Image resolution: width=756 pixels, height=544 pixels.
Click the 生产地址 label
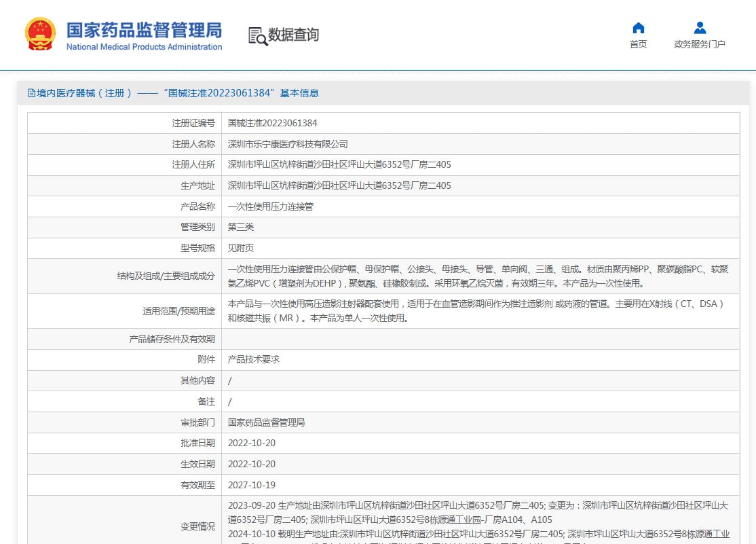(x=197, y=186)
